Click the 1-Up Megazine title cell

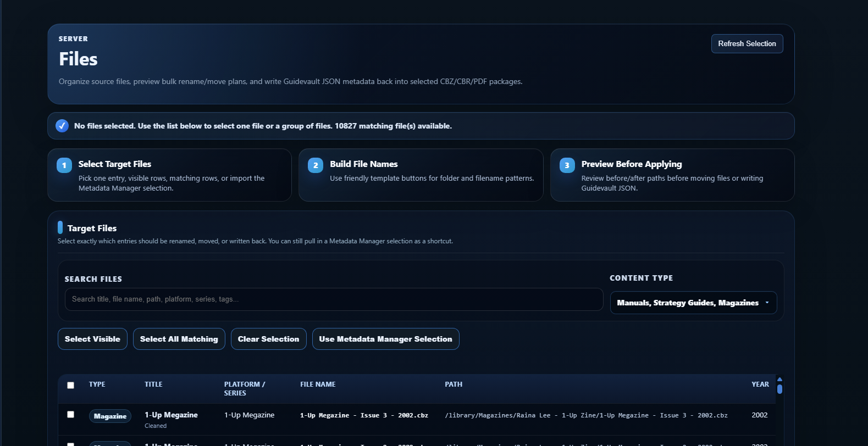(171, 415)
